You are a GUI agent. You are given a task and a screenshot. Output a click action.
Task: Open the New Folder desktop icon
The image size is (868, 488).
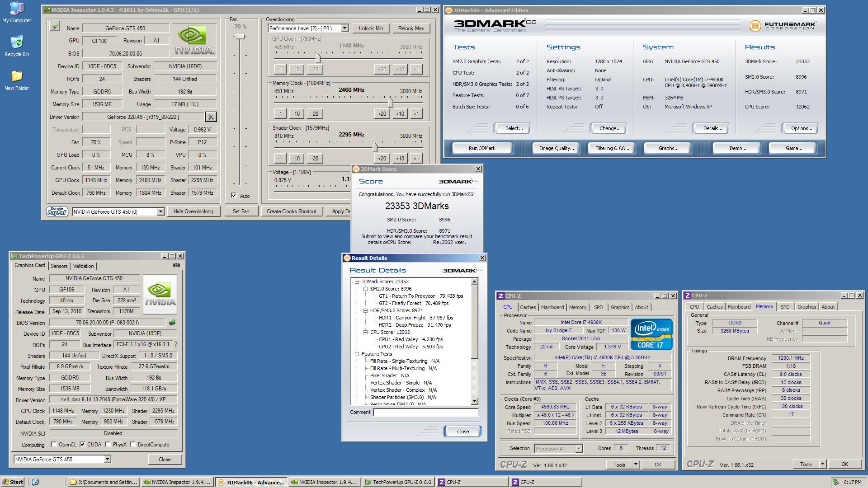17,80
